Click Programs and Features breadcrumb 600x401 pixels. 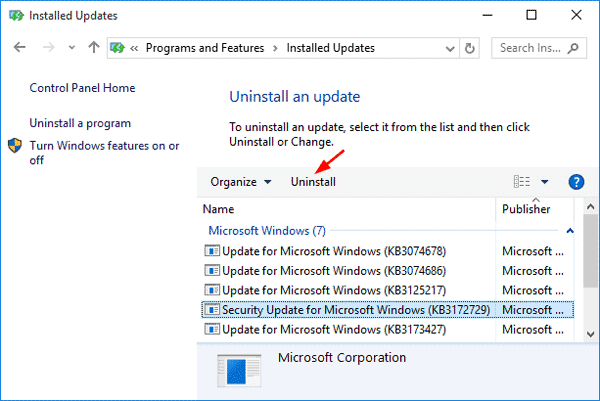tap(210, 47)
